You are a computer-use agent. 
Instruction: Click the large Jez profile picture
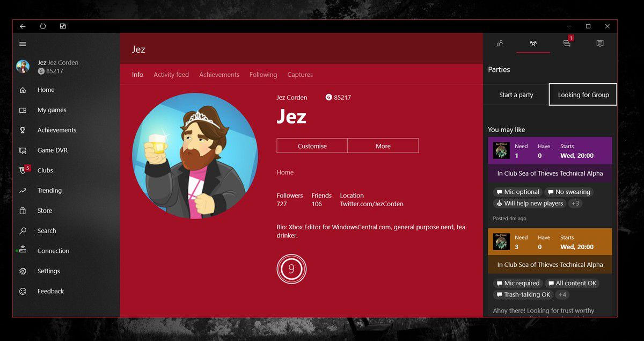pos(195,156)
